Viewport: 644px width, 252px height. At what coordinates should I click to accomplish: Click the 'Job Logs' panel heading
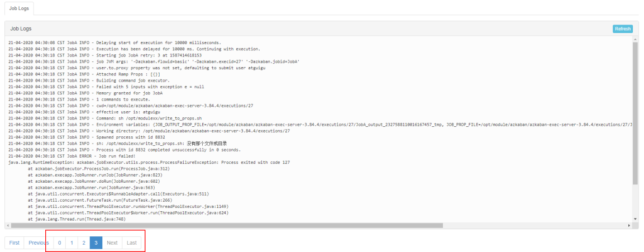21,29
